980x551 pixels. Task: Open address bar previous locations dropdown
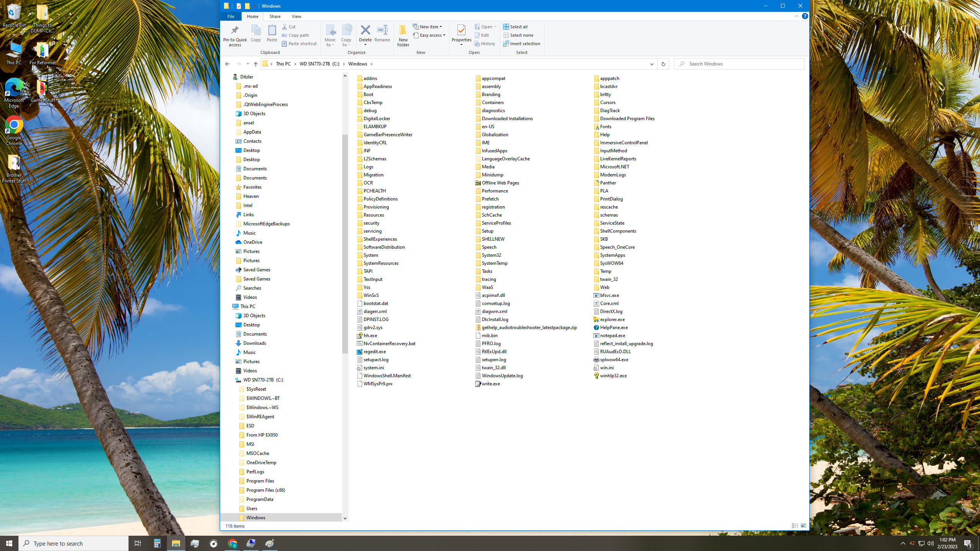pyautogui.click(x=652, y=64)
